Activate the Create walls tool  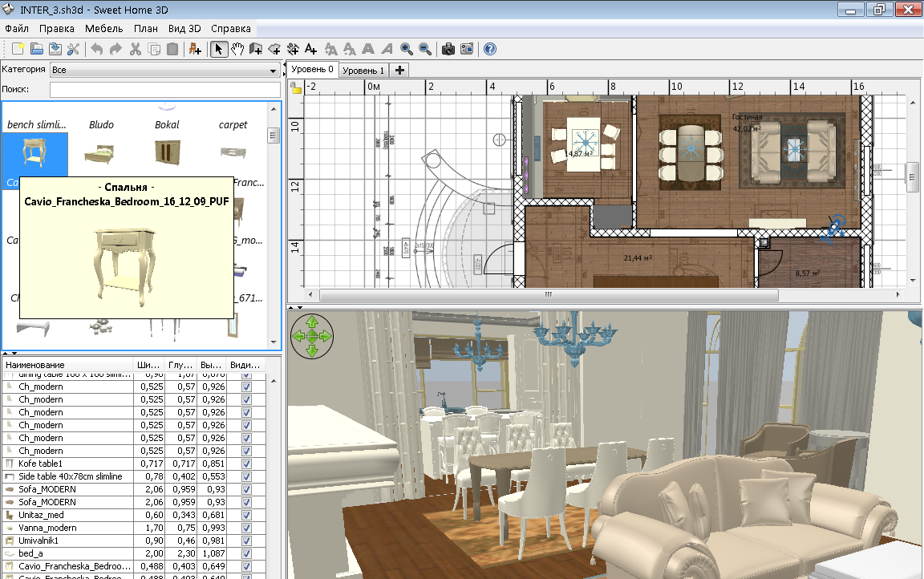[256, 49]
